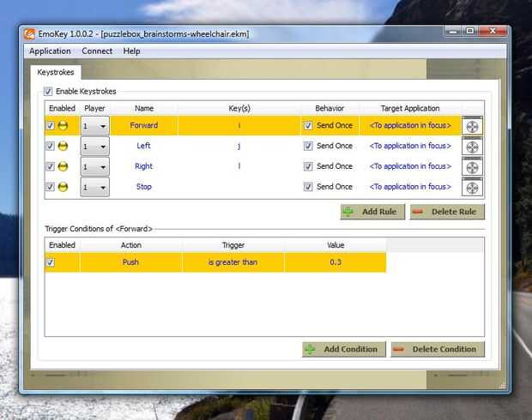Viewport: 532px width, 420px height.
Task: Select the Right rule name
Action: click(143, 166)
